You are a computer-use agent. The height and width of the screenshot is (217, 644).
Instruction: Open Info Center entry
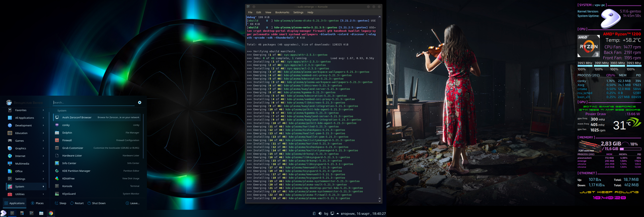pos(98,163)
